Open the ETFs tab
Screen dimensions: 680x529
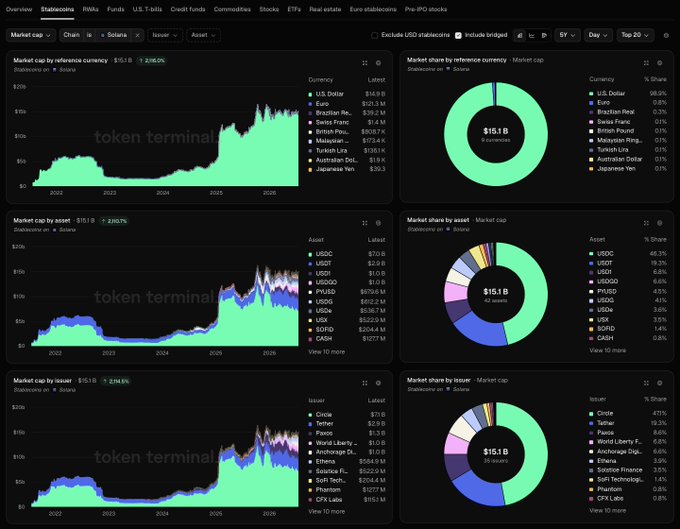(294, 9)
